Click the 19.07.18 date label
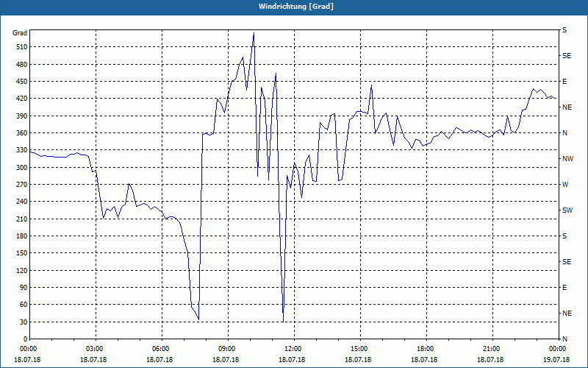The image size is (588, 368). tap(556, 359)
